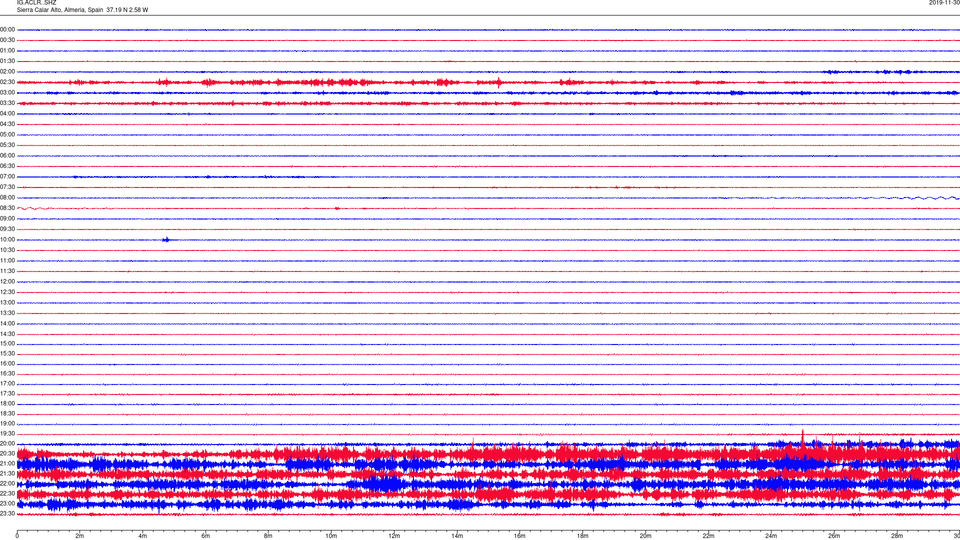Click on the 10:00 time label
Viewport: 960px width, 540px height.
(7, 240)
